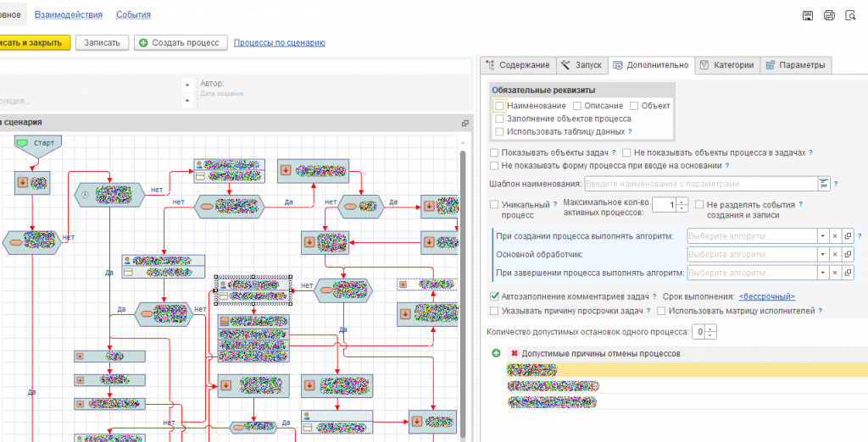868x442 pixels.
Task: Click the save diskette icon
Action: coord(808,15)
